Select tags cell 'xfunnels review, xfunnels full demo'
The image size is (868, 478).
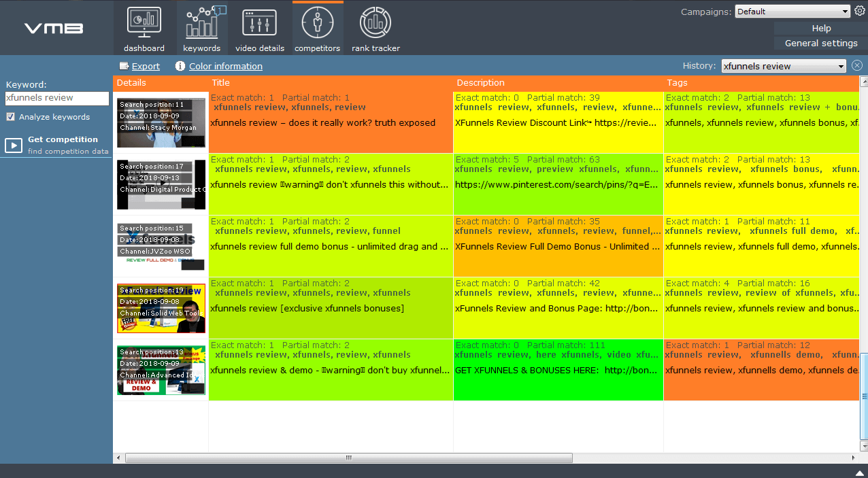pyautogui.click(x=761, y=246)
